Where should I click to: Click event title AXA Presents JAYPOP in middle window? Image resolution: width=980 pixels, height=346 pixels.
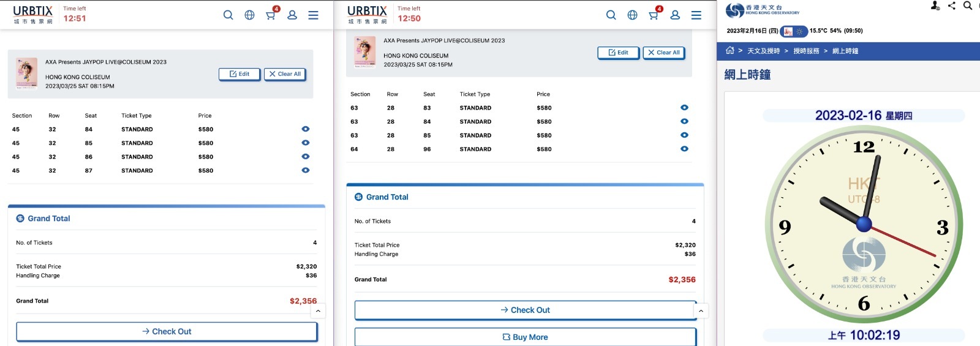[x=444, y=40]
